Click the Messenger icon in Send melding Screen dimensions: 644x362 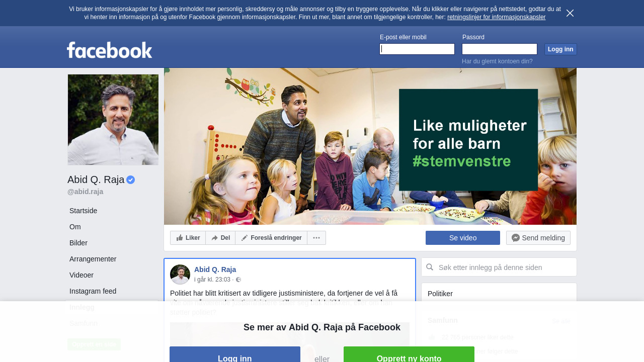[x=516, y=238]
